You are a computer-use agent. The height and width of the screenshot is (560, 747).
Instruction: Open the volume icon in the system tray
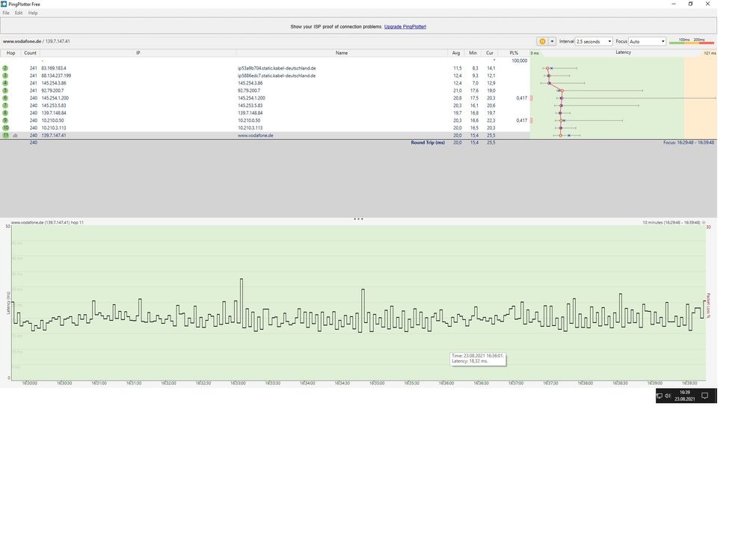click(x=668, y=396)
